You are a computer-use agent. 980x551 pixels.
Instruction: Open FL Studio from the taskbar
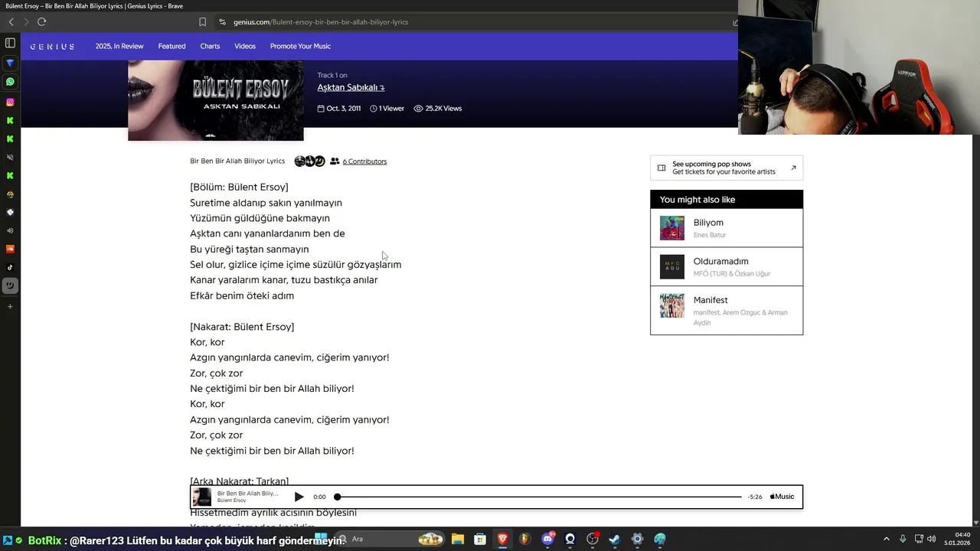coord(525,539)
